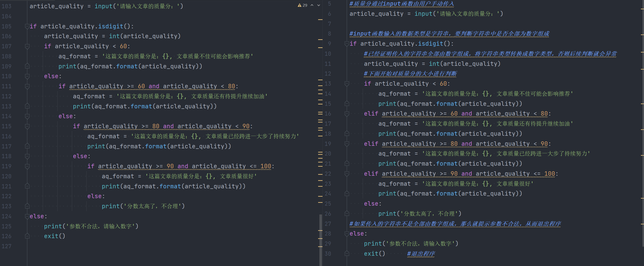This screenshot has width=644, height=266.
Task: Click print('分数太高了，不合理') on left line 123
Action: pos(143,206)
